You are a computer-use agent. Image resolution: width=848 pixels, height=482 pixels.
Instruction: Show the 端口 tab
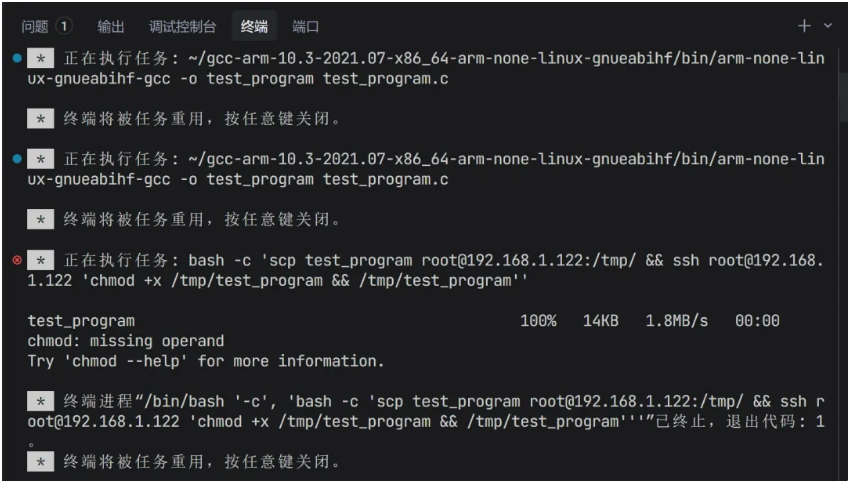306,26
